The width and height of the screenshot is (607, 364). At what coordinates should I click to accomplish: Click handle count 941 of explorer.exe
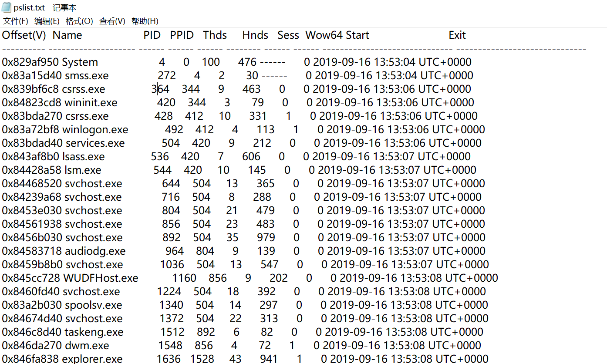[x=269, y=359]
